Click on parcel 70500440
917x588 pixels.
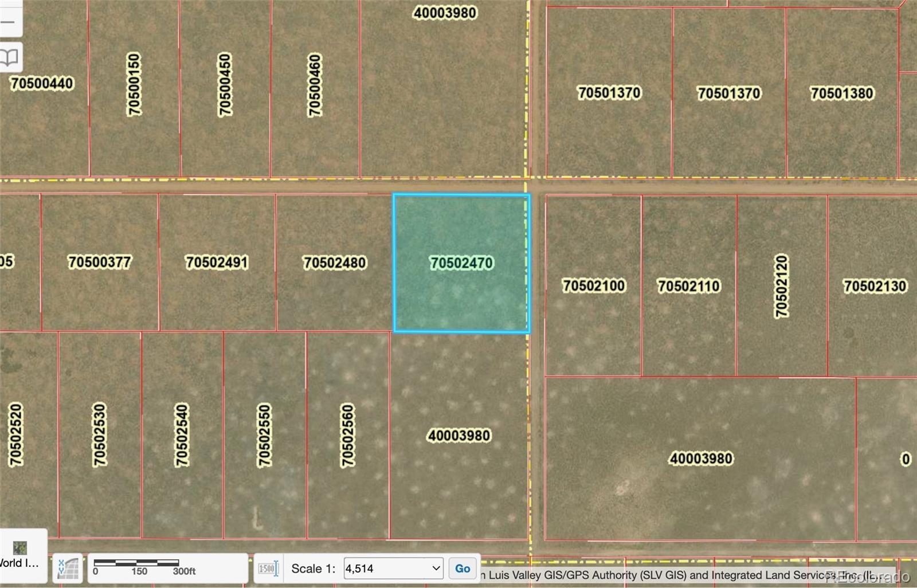[42, 84]
